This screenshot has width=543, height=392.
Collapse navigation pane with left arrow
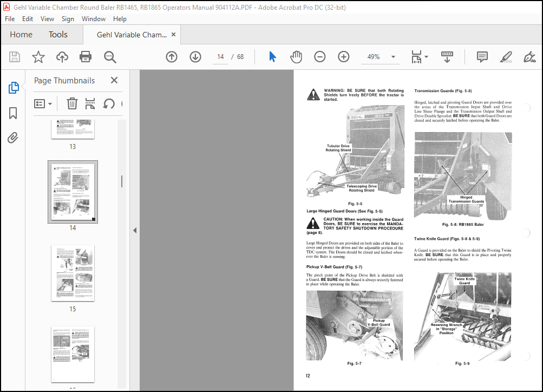[x=135, y=230]
